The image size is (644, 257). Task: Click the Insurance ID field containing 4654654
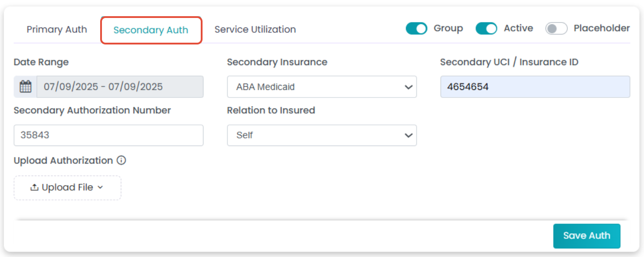click(535, 87)
